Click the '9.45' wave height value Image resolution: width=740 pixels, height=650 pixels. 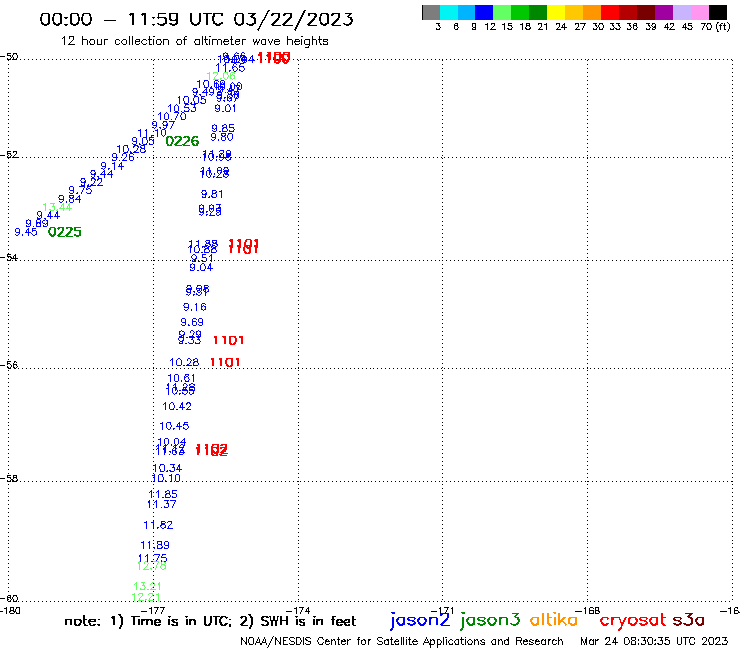click(26, 232)
